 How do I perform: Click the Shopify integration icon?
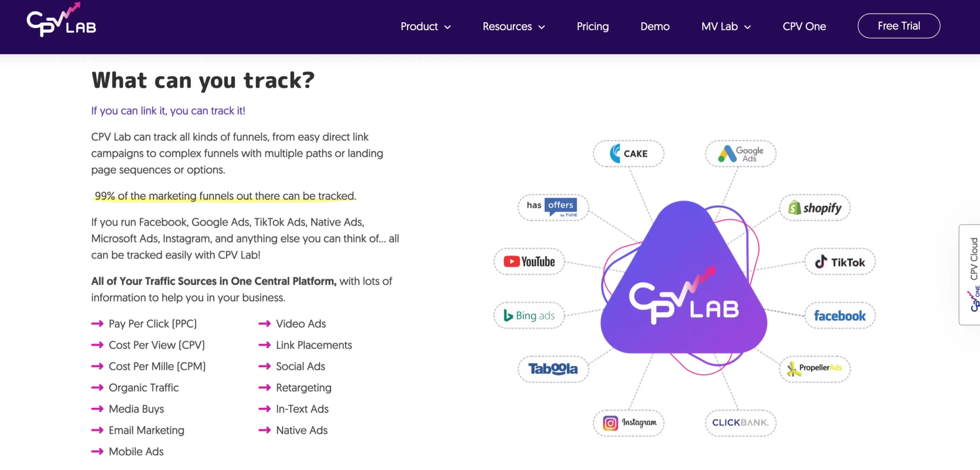814,208
